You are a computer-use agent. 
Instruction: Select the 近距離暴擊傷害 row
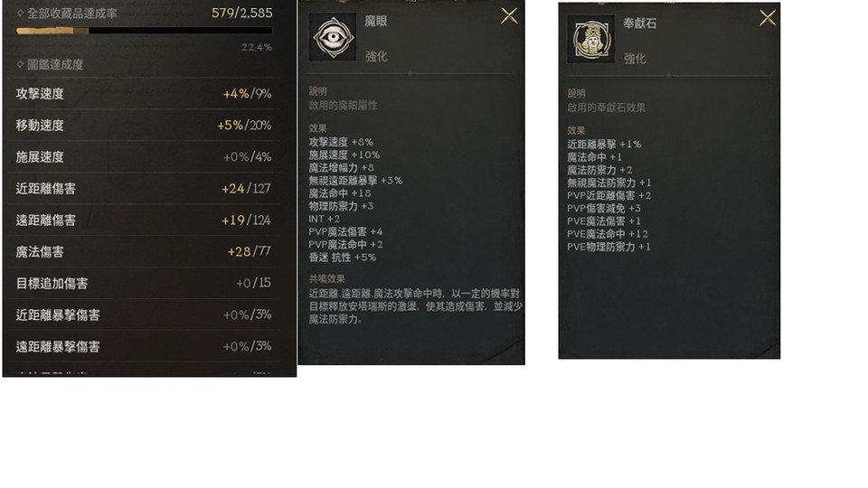point(144,314)
